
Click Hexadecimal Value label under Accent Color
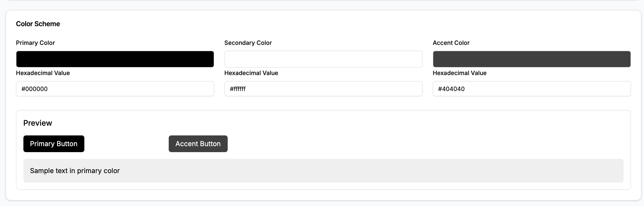[459, 73]
